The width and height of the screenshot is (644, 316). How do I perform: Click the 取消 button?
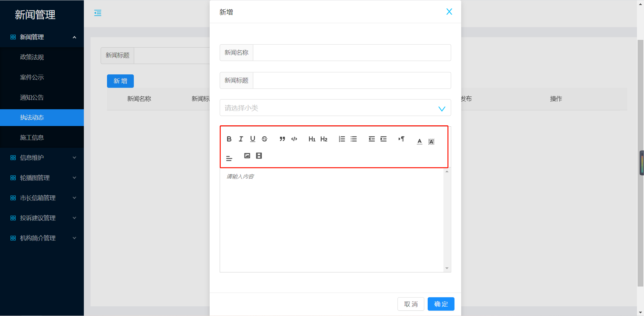coord(411,304)
